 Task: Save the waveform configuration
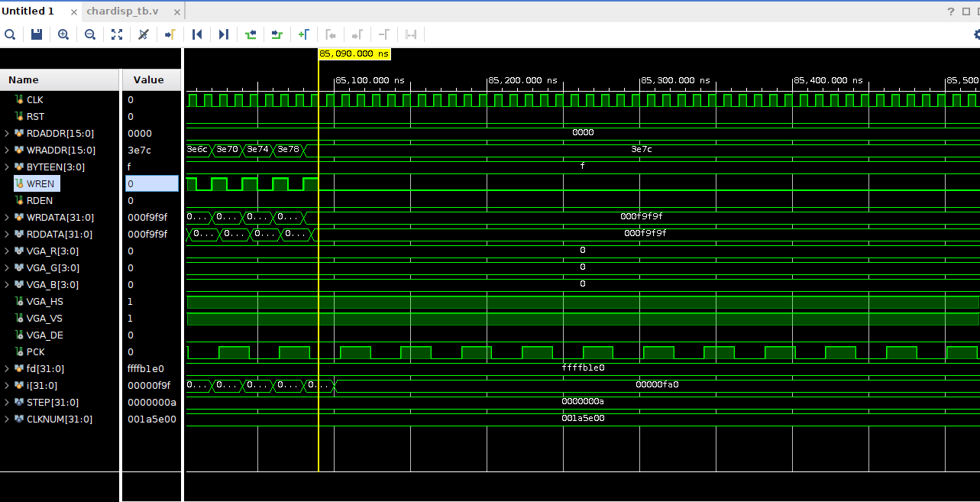(37, 34)
